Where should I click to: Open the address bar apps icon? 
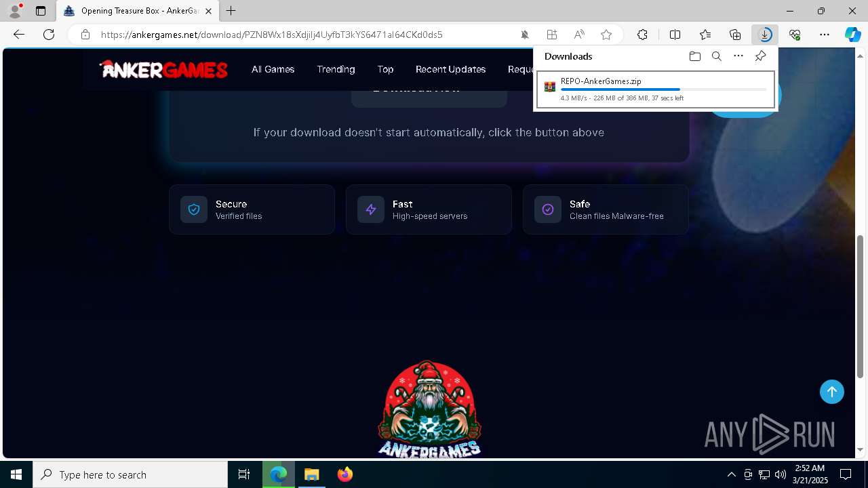tap(552, 35)
